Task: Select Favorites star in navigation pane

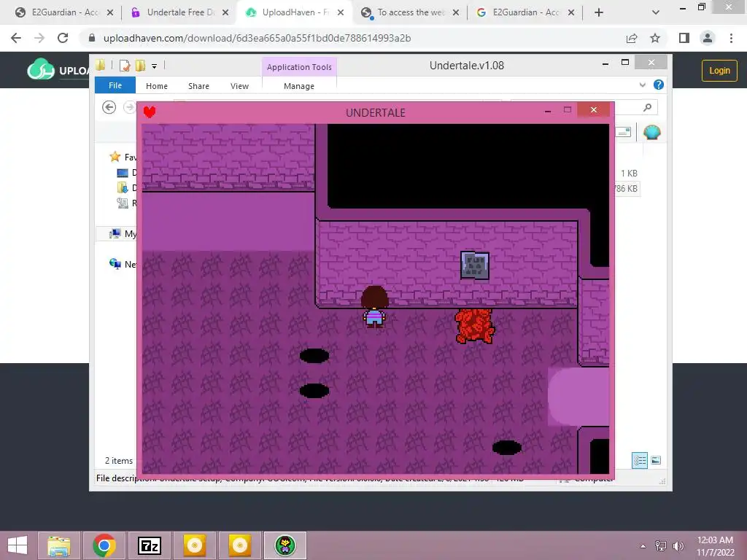Action: point(115,157)
